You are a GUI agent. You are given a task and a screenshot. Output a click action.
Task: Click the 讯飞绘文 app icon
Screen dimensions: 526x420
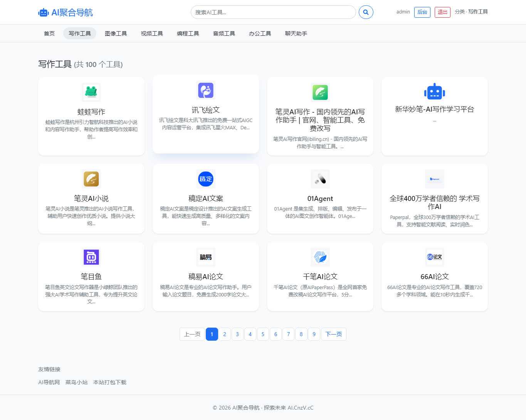point(205,90)
